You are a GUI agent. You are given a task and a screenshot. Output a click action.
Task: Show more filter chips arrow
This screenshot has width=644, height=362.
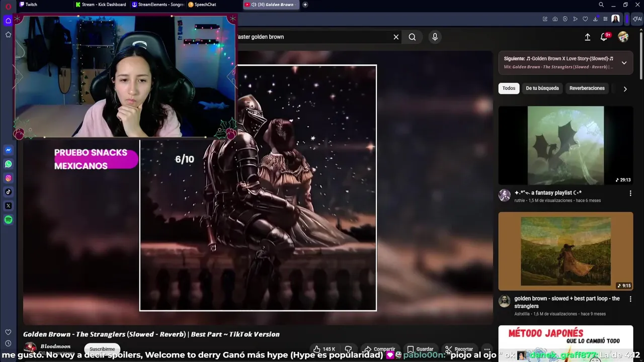pyautogui.click(x=625, y=89)
